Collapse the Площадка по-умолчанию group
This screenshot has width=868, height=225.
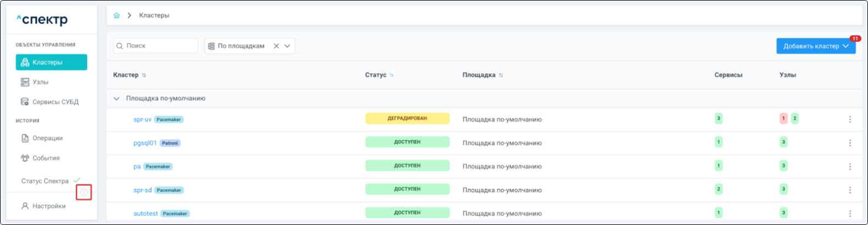(116, 99)
